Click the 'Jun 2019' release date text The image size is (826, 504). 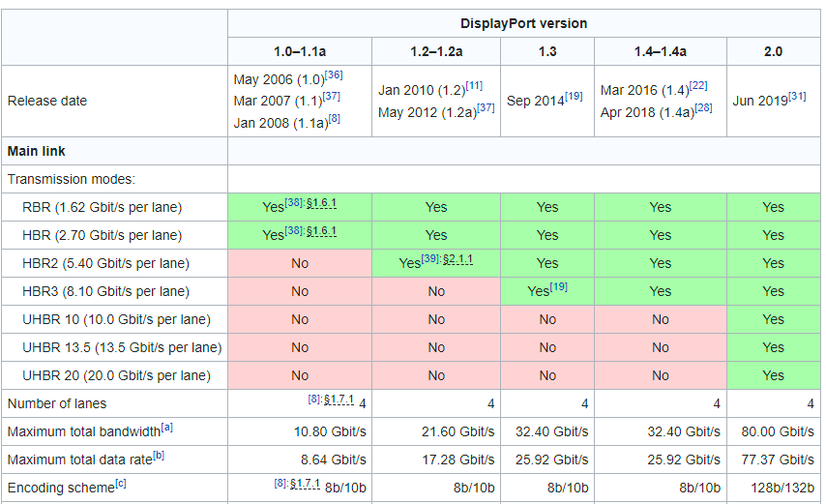760,101
